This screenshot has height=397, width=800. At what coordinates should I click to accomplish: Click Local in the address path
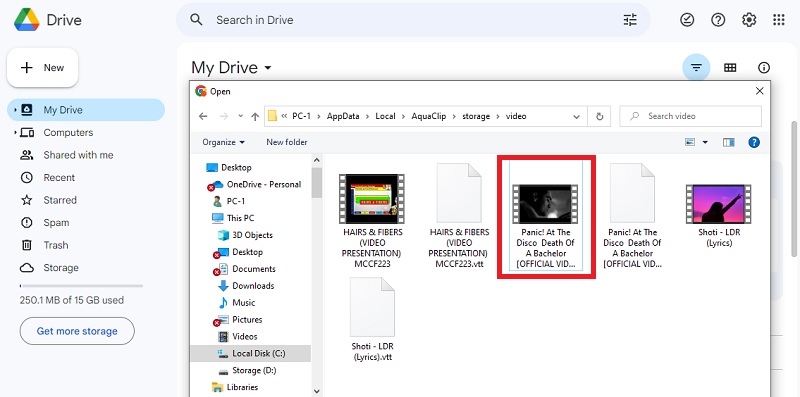coord(385,116)
